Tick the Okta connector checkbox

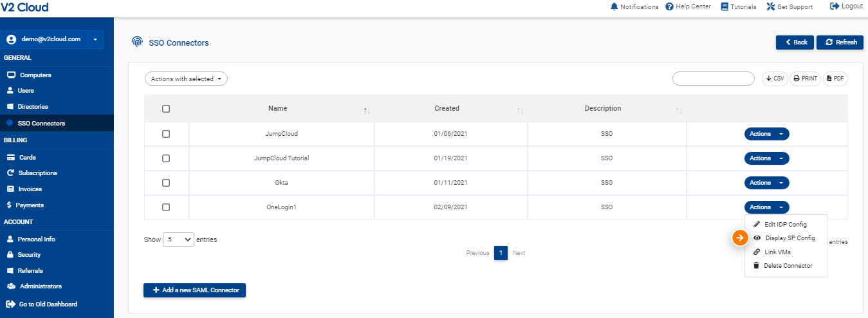point(166,183)
